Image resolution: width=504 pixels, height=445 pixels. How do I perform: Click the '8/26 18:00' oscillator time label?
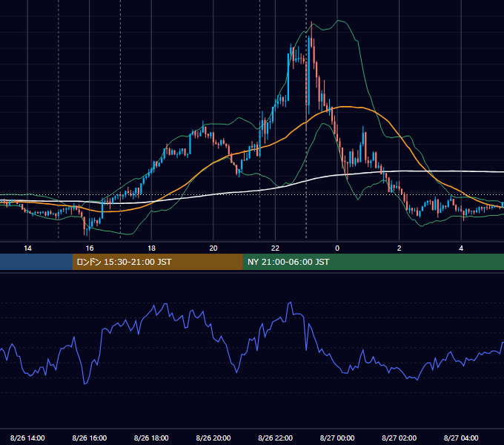(x=151, y=438)
